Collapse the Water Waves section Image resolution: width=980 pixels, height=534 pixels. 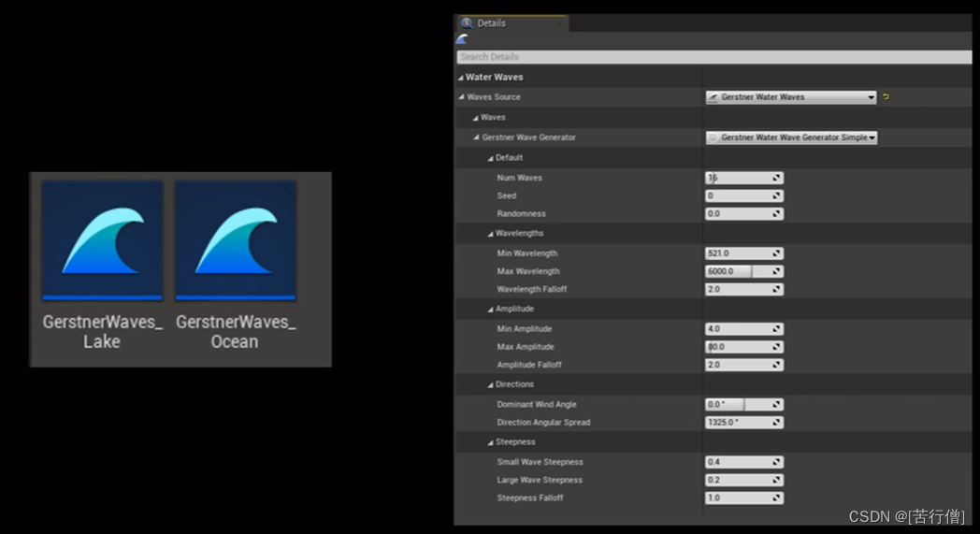click(461, 78)
